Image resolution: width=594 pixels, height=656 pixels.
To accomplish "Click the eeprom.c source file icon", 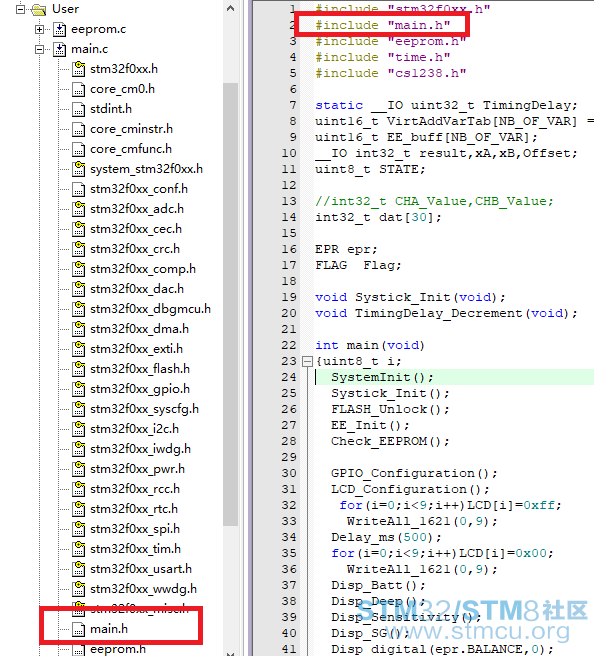I will (59, 29).
